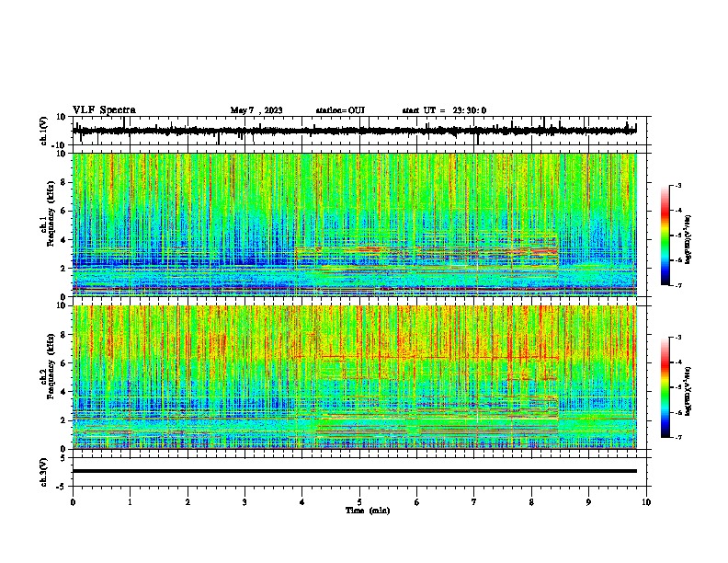728x563 pixels.
Task: Click the "-7" label on ch.1 colorbar
Action: 678,285
